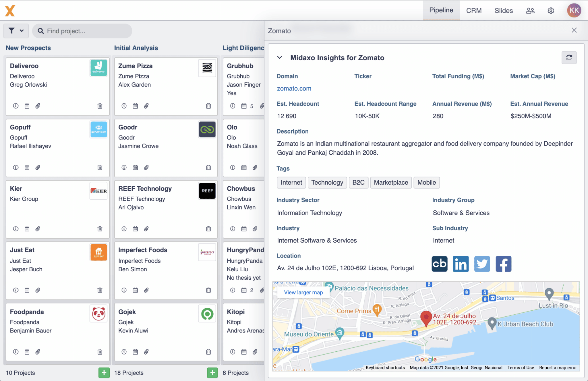Select the Initial Analysis column header
The height and width of the screenshot is (381, 588).
[x=136, y=48]
